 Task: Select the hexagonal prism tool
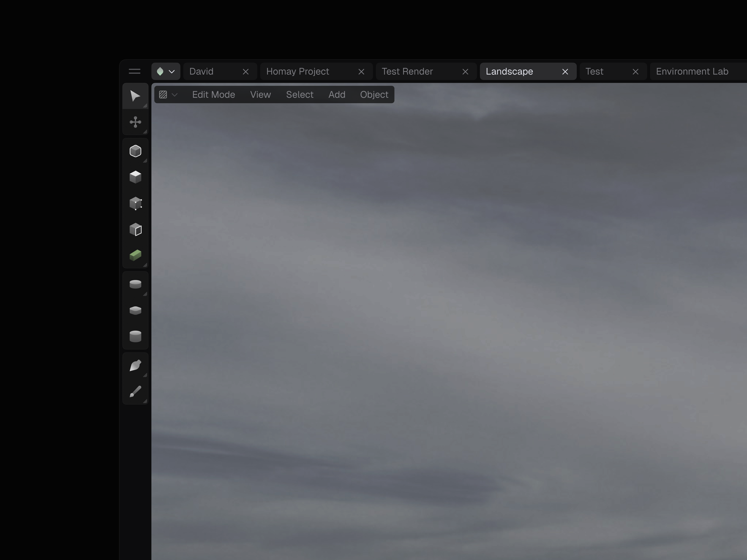[x=135, y=310]
